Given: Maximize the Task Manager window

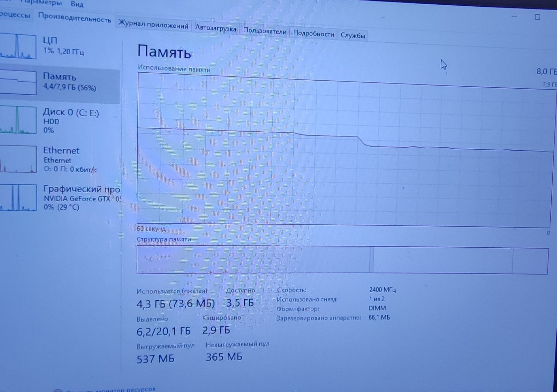Looking at the screenshot, I should coord(537,17).
